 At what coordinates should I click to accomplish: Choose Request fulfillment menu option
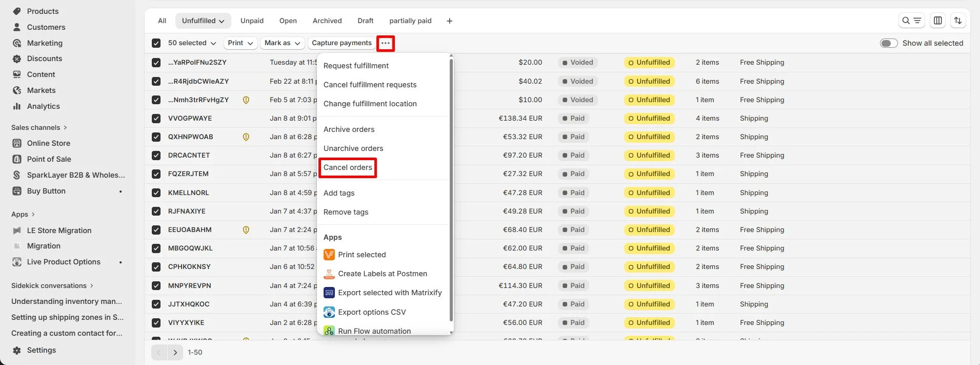pos(356,66)
